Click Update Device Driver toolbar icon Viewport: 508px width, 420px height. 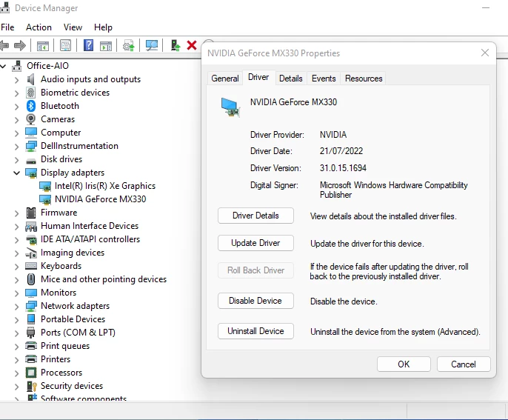pos(129,45)
